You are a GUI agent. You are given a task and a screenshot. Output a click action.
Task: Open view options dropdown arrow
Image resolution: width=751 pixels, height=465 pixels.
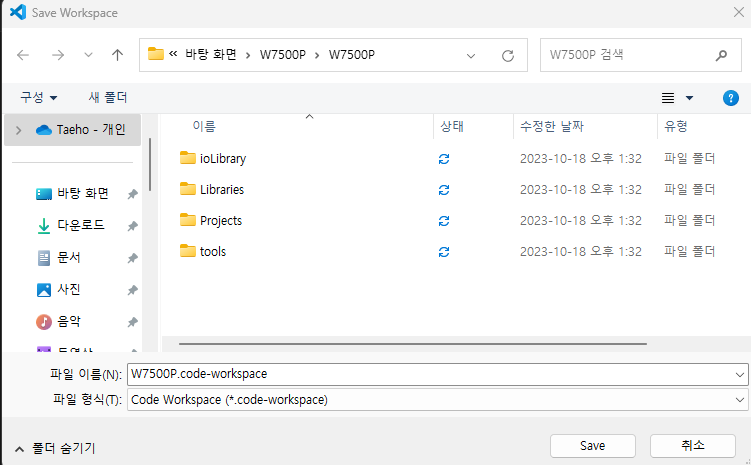click(x=689, y=98)
